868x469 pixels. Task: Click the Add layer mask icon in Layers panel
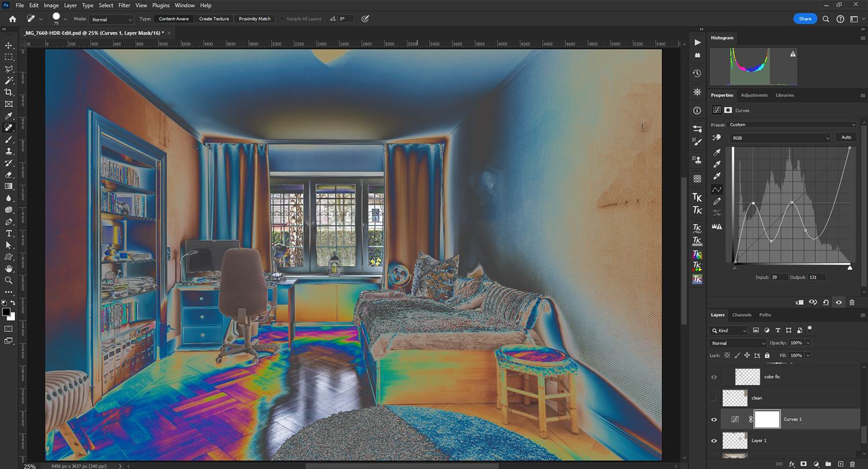point(804,464)
